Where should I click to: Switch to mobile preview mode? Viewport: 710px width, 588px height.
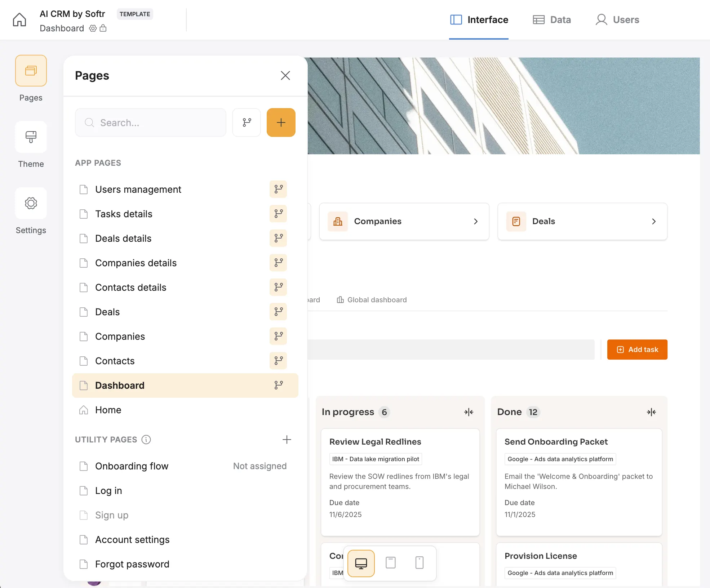419,563
